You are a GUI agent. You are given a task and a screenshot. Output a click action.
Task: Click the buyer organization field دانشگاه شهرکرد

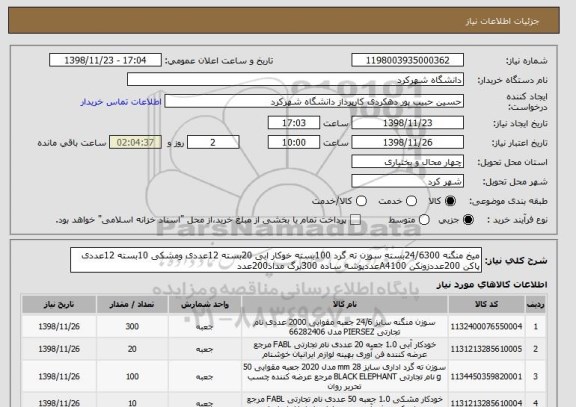295,79
